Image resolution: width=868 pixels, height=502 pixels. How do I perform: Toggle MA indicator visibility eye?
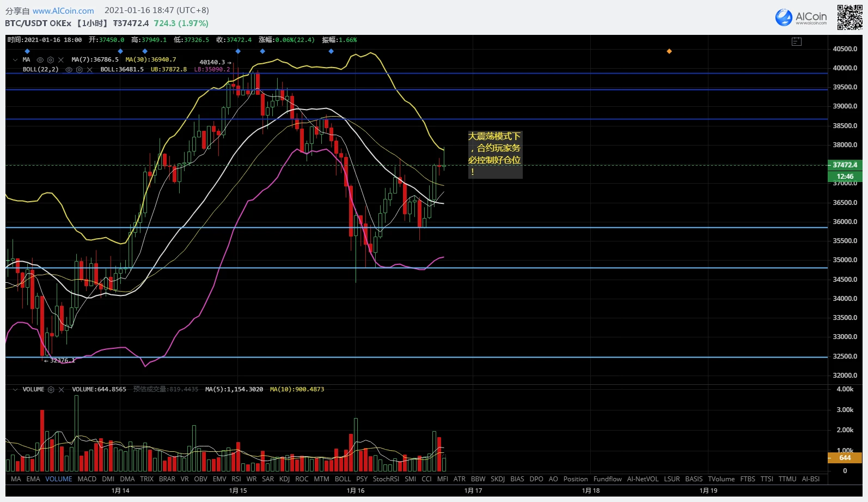coord(40,60)
